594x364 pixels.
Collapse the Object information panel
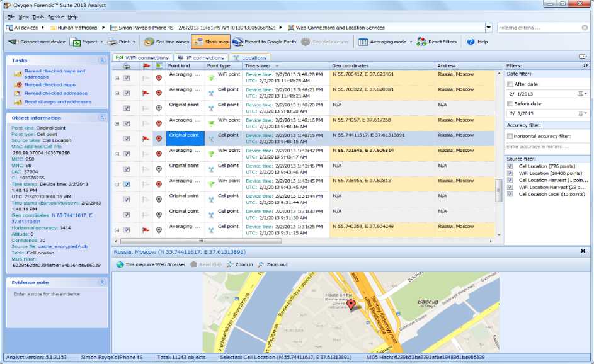click(101, 118)
